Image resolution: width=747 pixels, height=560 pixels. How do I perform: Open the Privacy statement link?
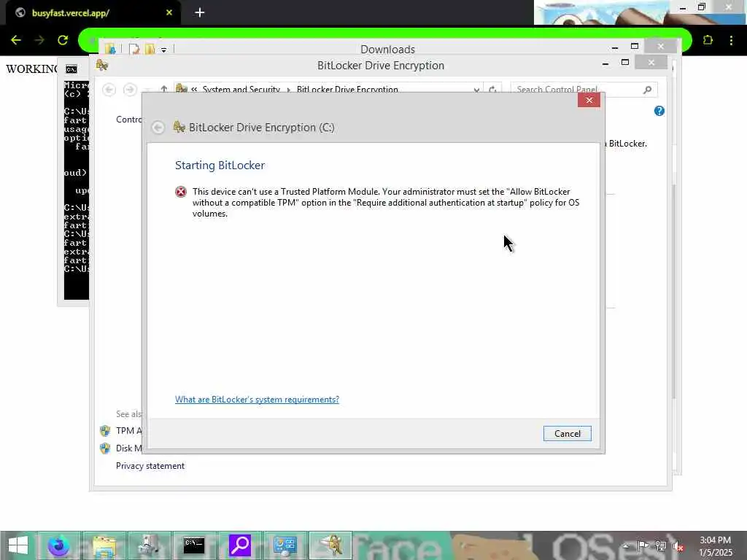150,466
